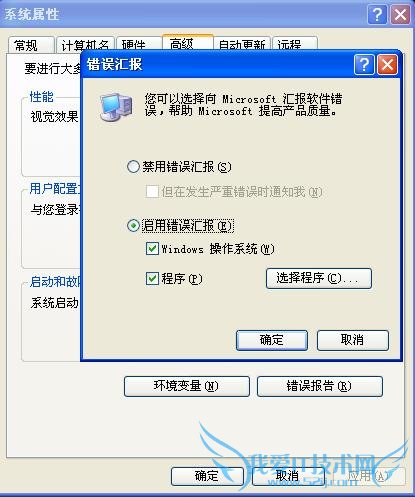Click the computer icon in error reporting dialog
This screenshot has width=415, height=497.
point(116,107)
